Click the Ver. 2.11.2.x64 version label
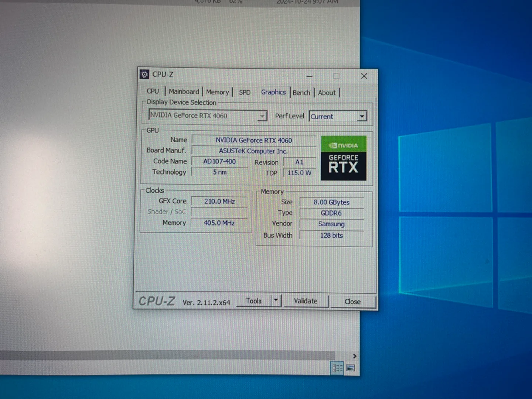 pyautogui.click(x=207, y=302)
